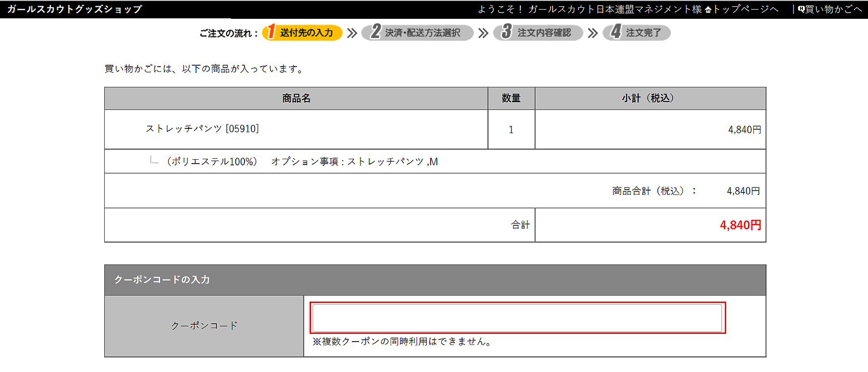The width and height of the screenshot is (868, 372).
Task: Click the 商品名 column header
Action: tap(296, 98)
